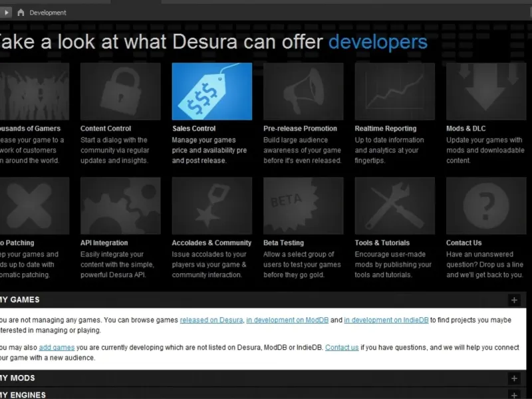Viewport: 532px width, 399px height.
Task: Select the Beta Testing badge icon
Action: (303, 205)
